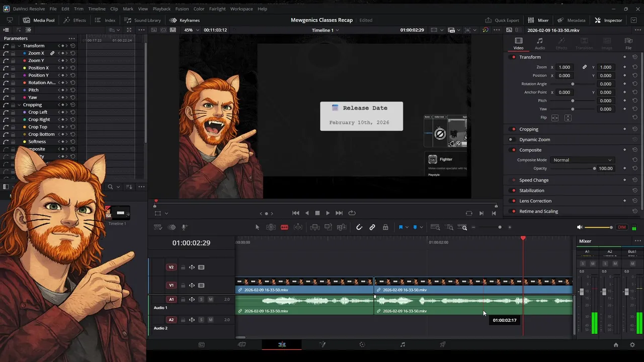Toggle the Position Lock padlock icon
This screenshot has width=644, height=362.
(385, 227)
